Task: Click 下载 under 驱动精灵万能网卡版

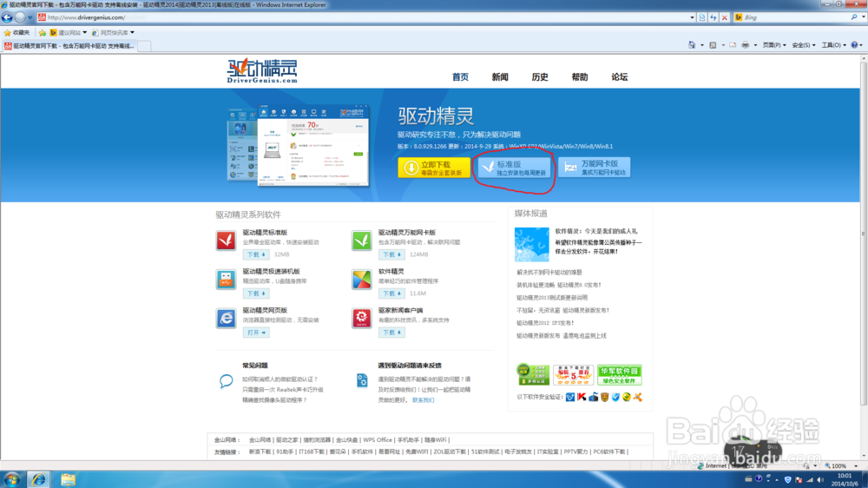Action: (391, 254)
